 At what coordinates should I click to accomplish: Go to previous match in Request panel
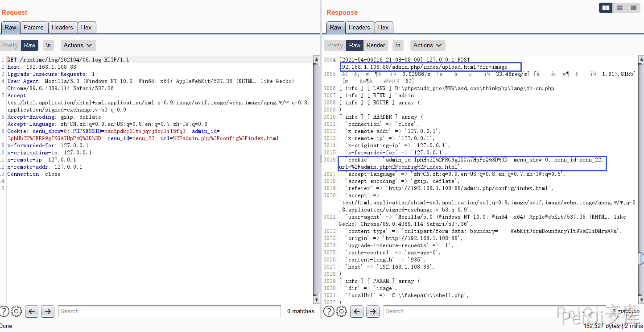(31, 311)
